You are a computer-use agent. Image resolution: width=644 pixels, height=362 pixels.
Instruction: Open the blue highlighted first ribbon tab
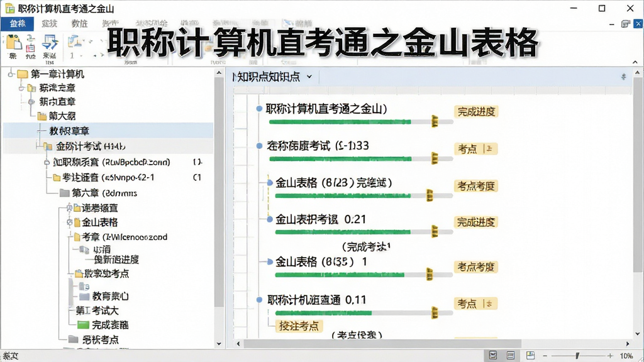pos(17,24)
